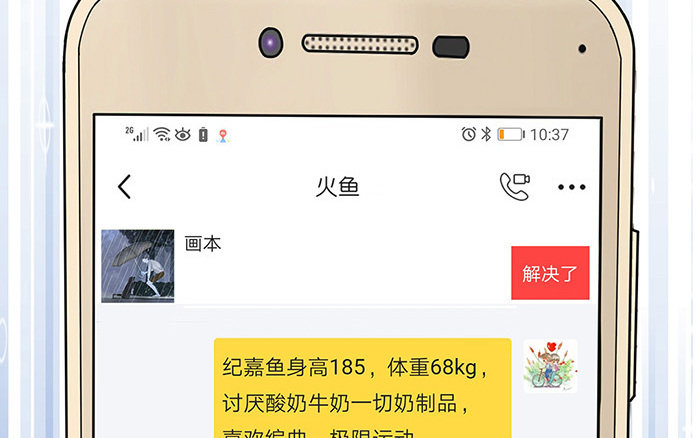The height and width of the screenshot is (438, 700).
Task: Tap the back arrow in chat header
Action: coord(125,187)
